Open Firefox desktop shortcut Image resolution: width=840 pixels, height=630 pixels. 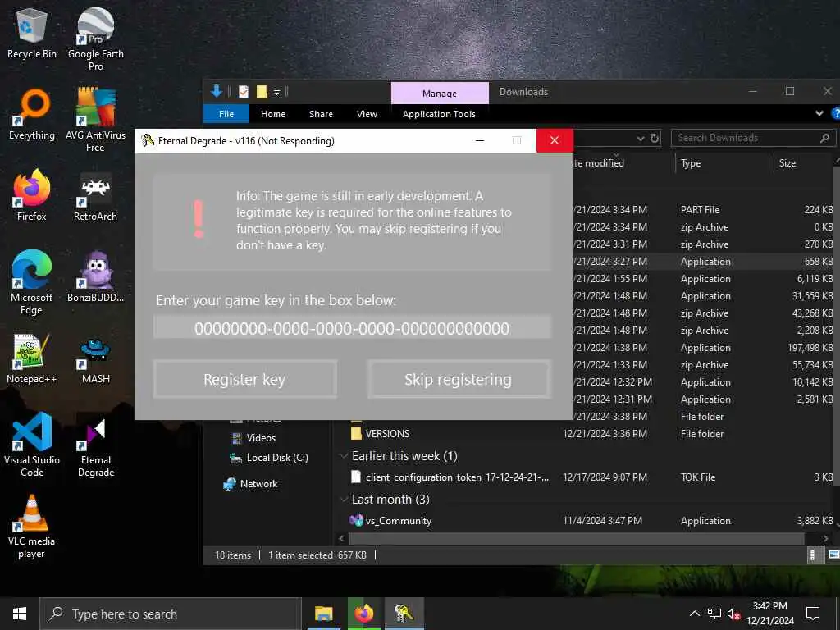pyautogui.click(x=32, y=195)
